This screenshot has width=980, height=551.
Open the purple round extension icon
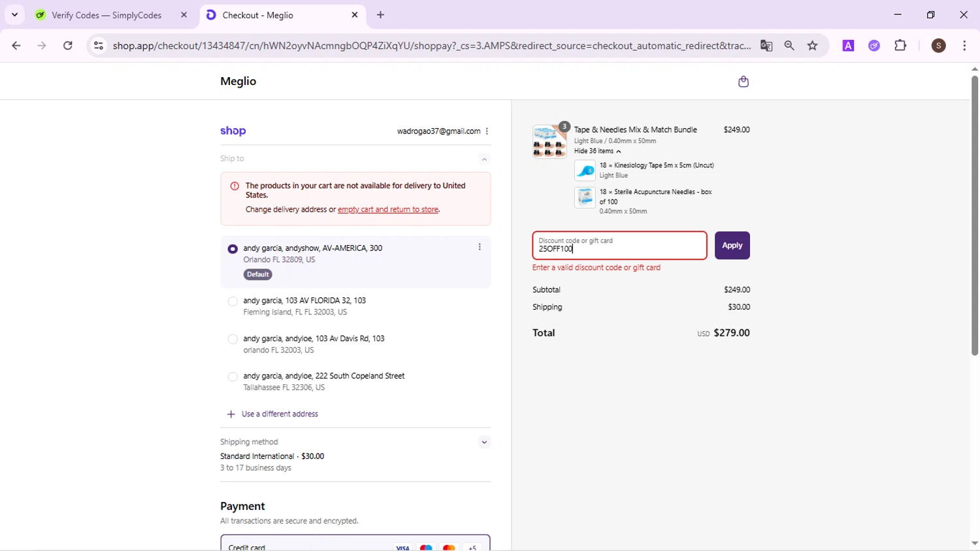(874, 46)
